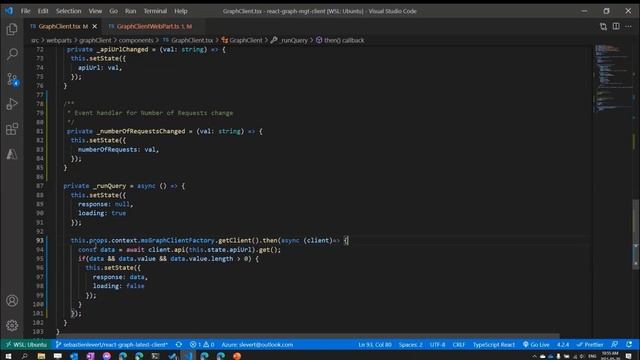The image size is (640, 360).
Task: Click the Windows taskbar search icon
Action: click(24, 356)
